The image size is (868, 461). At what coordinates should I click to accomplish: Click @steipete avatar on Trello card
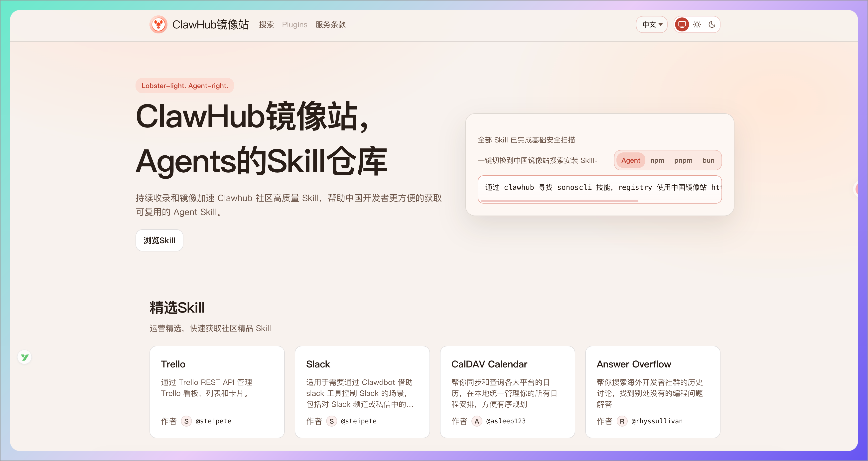[x=186, y=421]
